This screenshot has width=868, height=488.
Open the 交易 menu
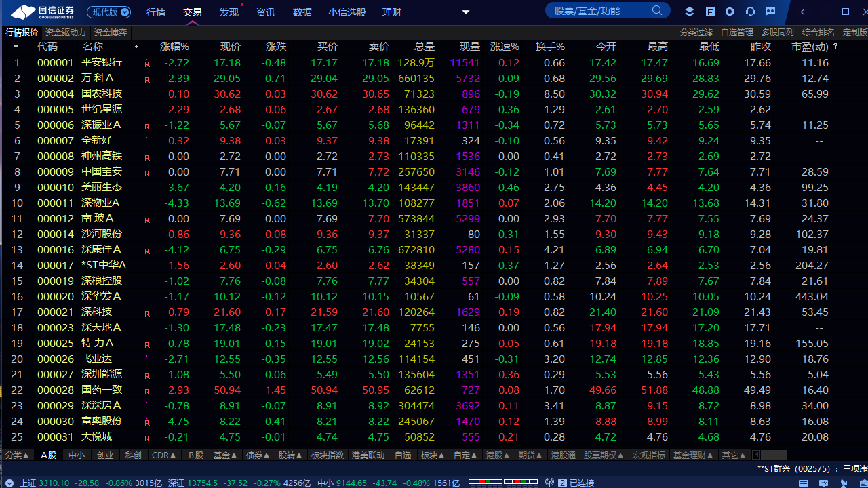tap(193, 12)
